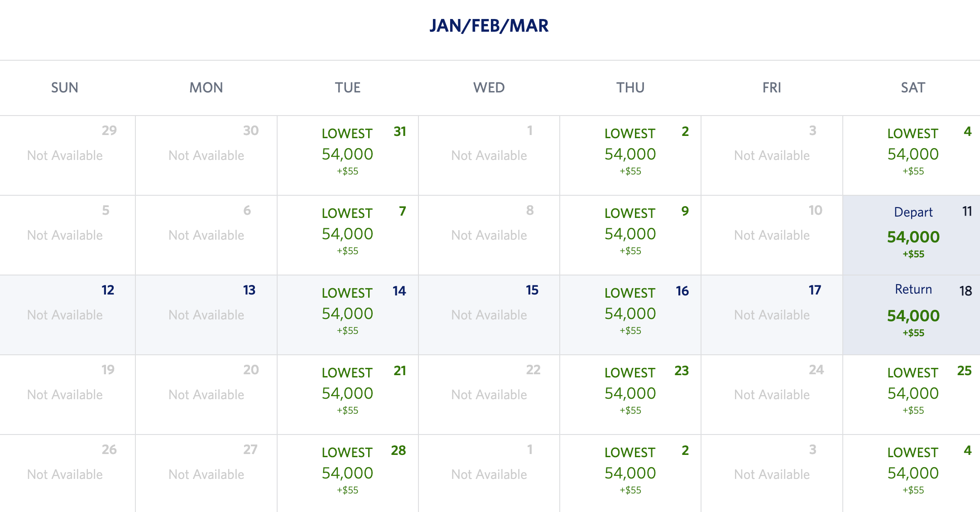Click Saturday January 4 fare option
This screenshot has height=512, width=980.
tap(911, 154)
